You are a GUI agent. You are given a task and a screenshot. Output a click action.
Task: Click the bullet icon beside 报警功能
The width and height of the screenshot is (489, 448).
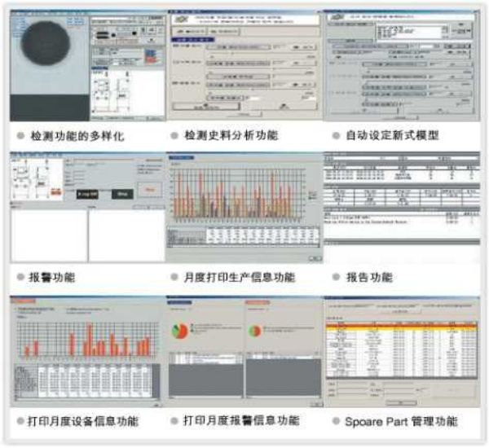19,278
